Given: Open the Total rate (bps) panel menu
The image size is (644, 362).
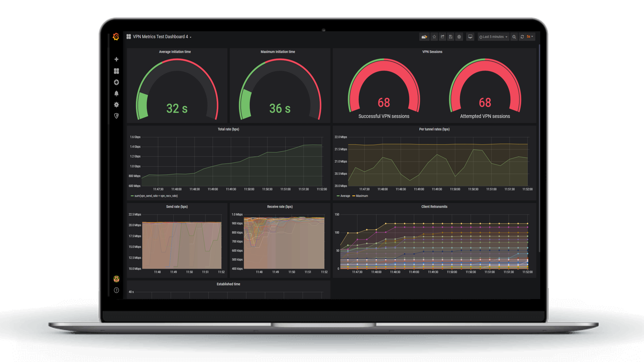Looking at the screenshot, I should click(x=228, y=129).
